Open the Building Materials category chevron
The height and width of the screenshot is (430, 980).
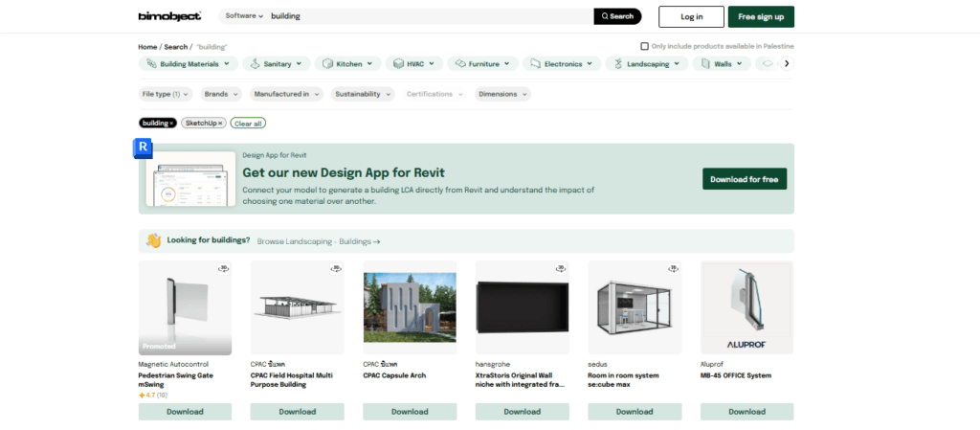click(x=228, y=64)
